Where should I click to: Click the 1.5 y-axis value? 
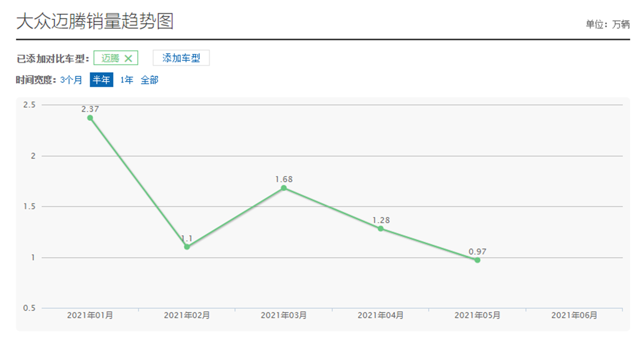click(x=29, y=207)
